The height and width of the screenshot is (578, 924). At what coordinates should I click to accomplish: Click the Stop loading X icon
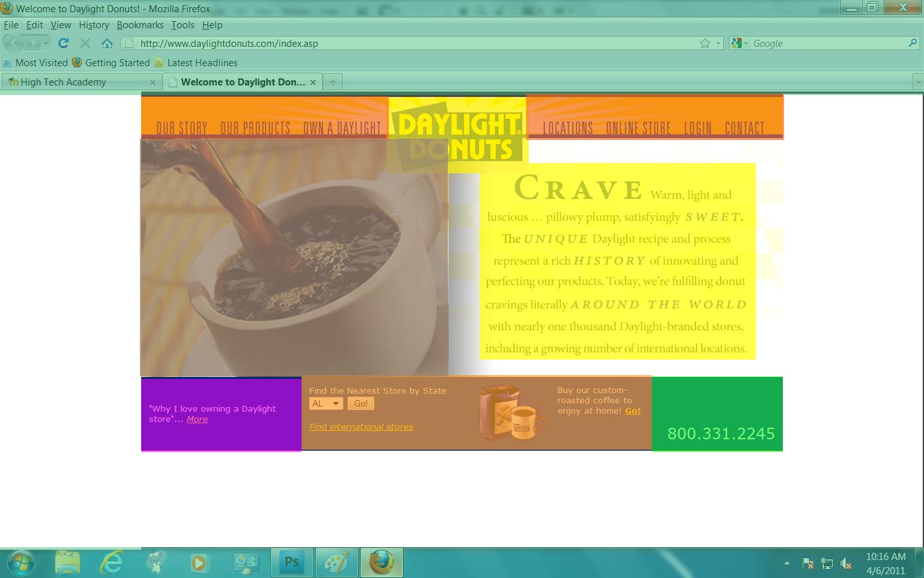coord(85,43)
